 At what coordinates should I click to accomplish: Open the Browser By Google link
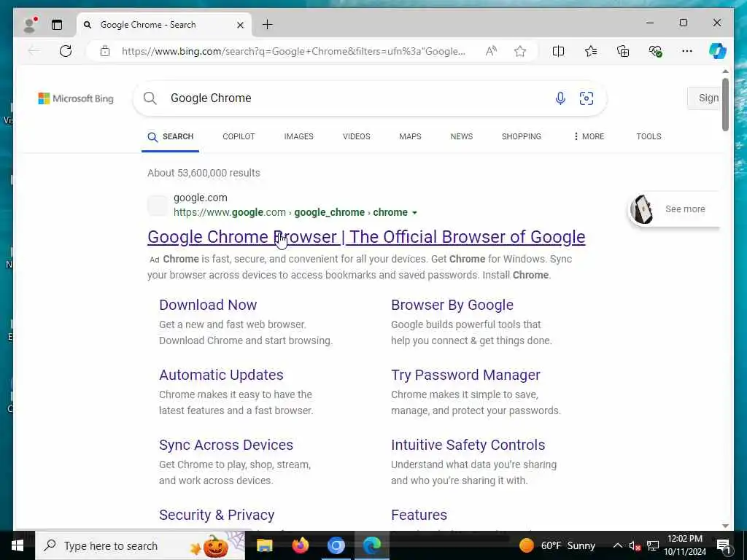(x=452, y=305)
